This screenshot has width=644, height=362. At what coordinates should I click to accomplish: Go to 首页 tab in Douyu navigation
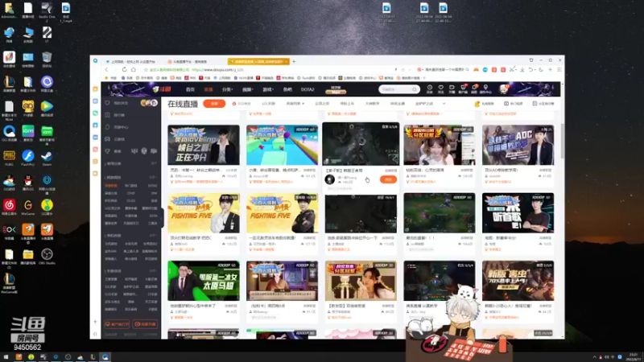(190, 89)
